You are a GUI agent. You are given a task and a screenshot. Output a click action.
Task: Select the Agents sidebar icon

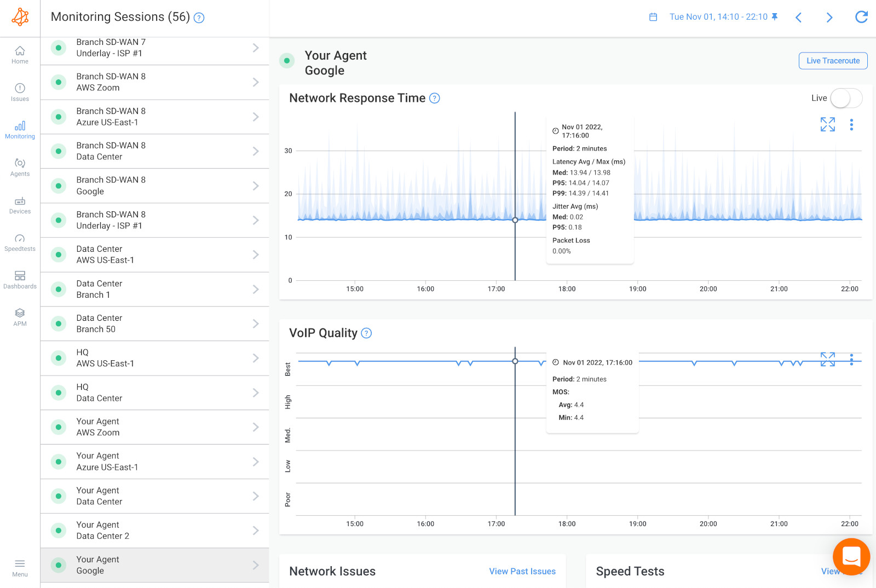coord(20,166)
